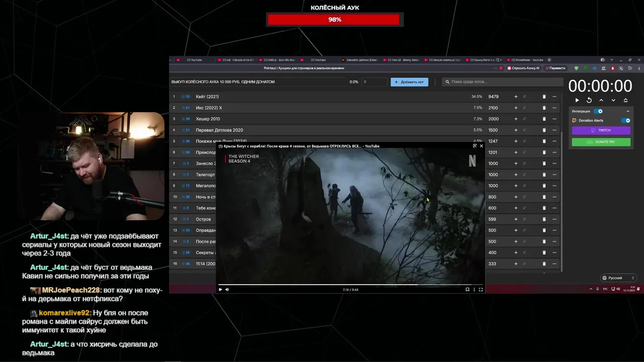Seek on the picture-in-picture video progress bar
This screenshot has height=362, width=644.
coord(351,285)
